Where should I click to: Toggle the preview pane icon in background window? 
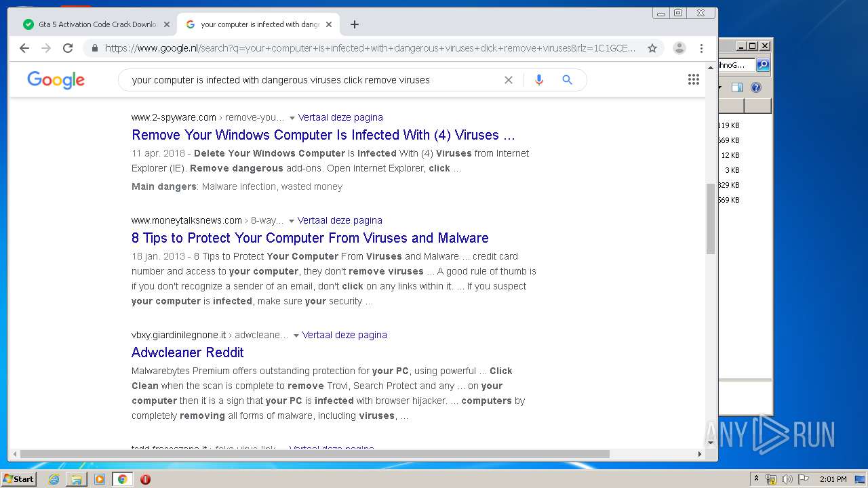pyautogui.click(x=737, y=87)
